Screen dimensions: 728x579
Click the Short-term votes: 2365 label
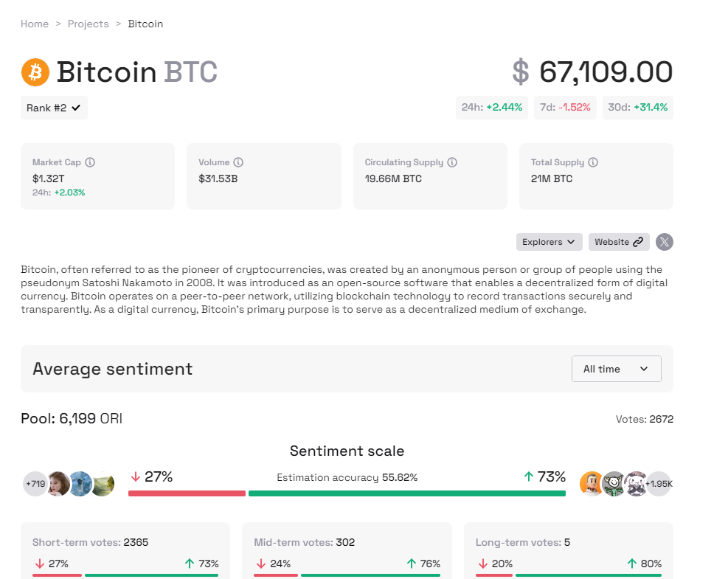coord(90,542)
